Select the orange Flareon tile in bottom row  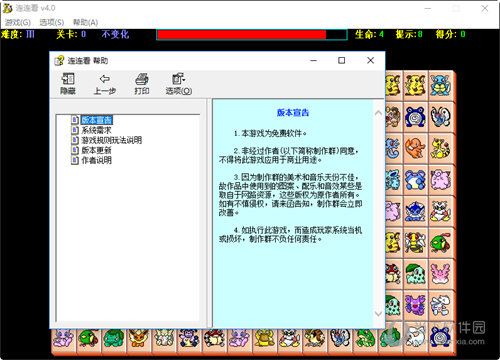[139, 339]
